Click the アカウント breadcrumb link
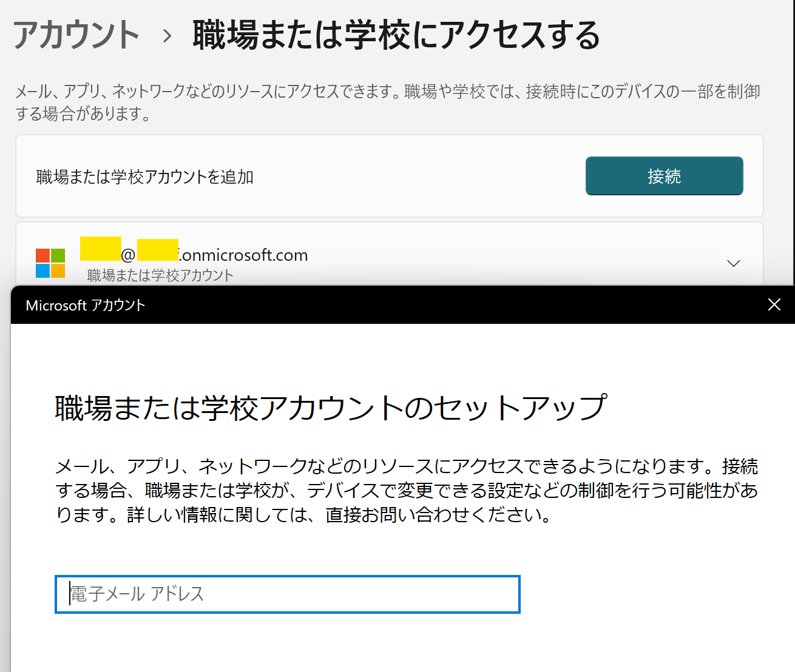The image size is (795, 672). (x=76, y=35)
